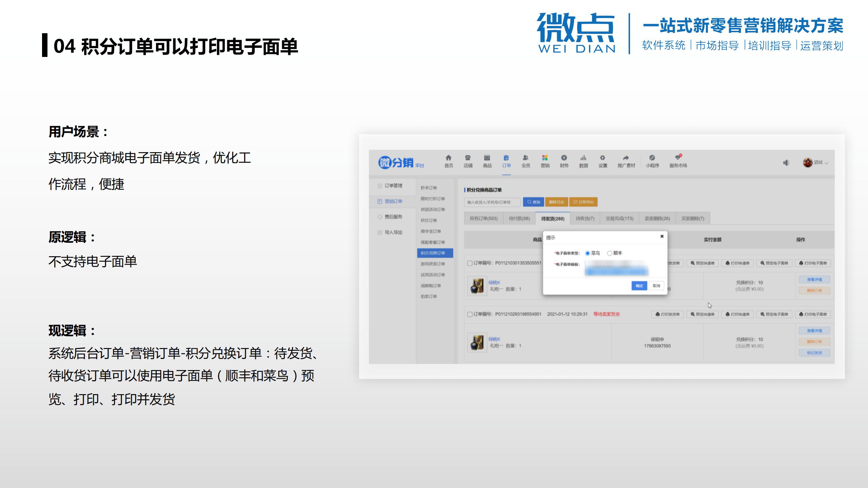Switch to the 买家删除(7) tab
Image resolution: width=868 pixels, height=488 pixels.
click(x=693, y=219)
